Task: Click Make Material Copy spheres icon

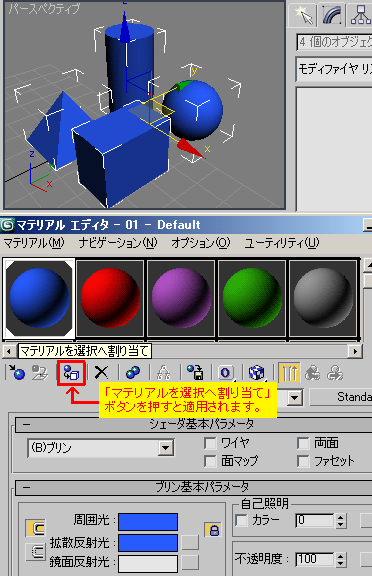Action: 133,373
